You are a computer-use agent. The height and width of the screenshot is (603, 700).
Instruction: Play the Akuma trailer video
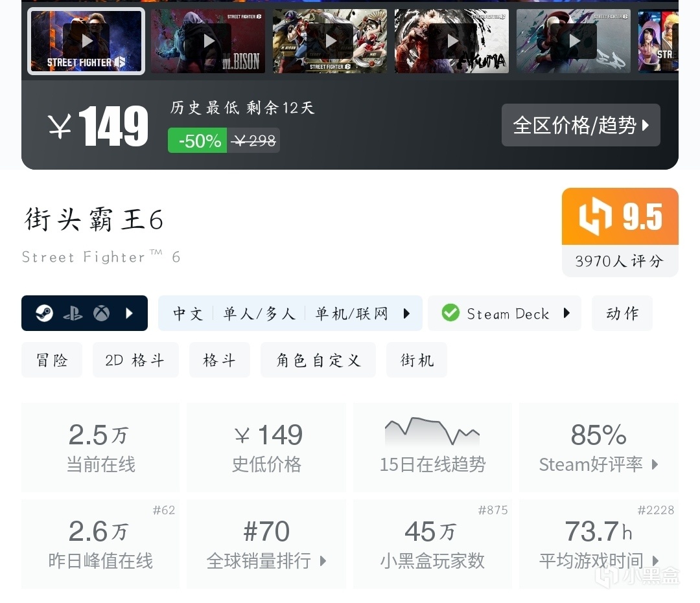[x=452, y=41]
